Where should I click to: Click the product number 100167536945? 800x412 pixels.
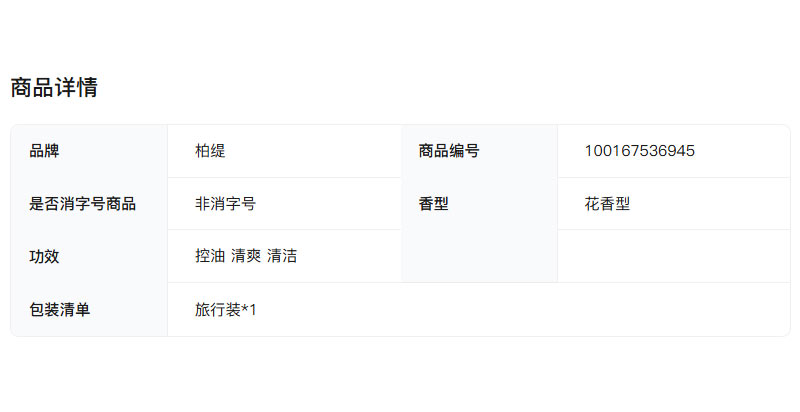(x=639, y=151)
